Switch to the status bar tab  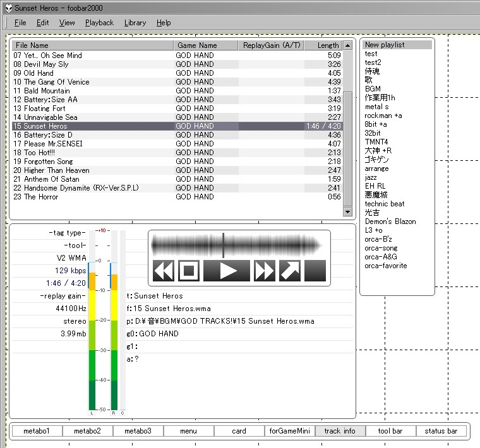point(441,431)
